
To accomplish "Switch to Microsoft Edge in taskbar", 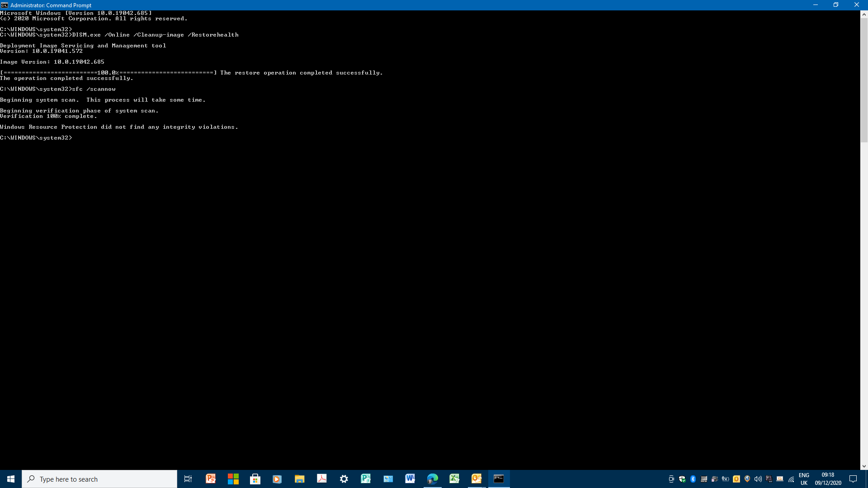I will pyautogui.click(x=432, y=479).
